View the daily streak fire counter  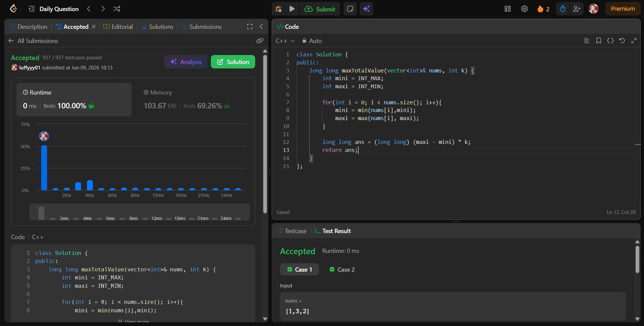[544, 9]
